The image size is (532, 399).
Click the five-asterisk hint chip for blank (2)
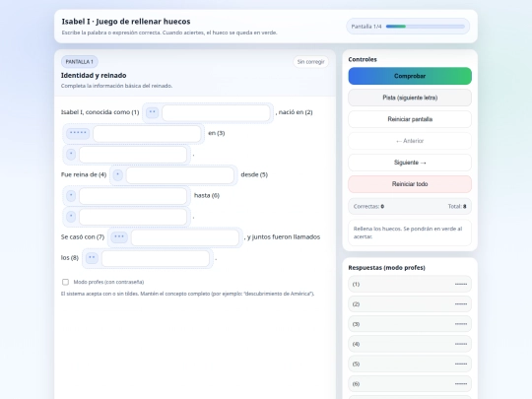[x=78, y=133]
